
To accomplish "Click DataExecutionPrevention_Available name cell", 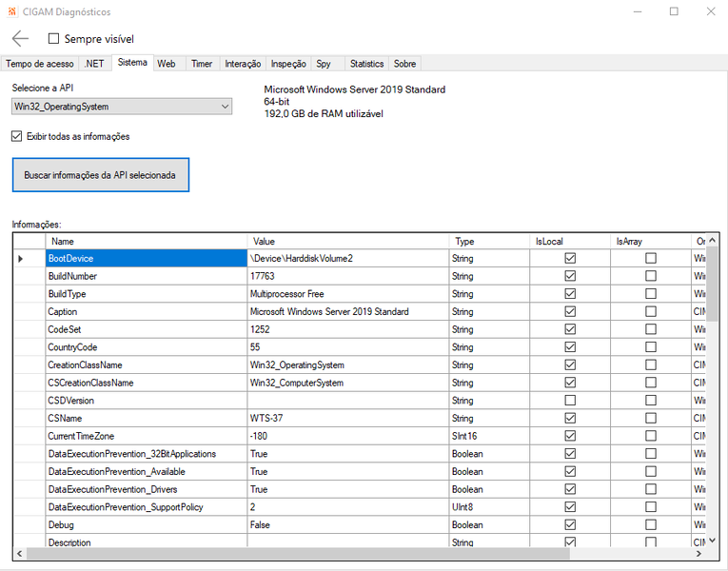I will (x=147, y=471).
